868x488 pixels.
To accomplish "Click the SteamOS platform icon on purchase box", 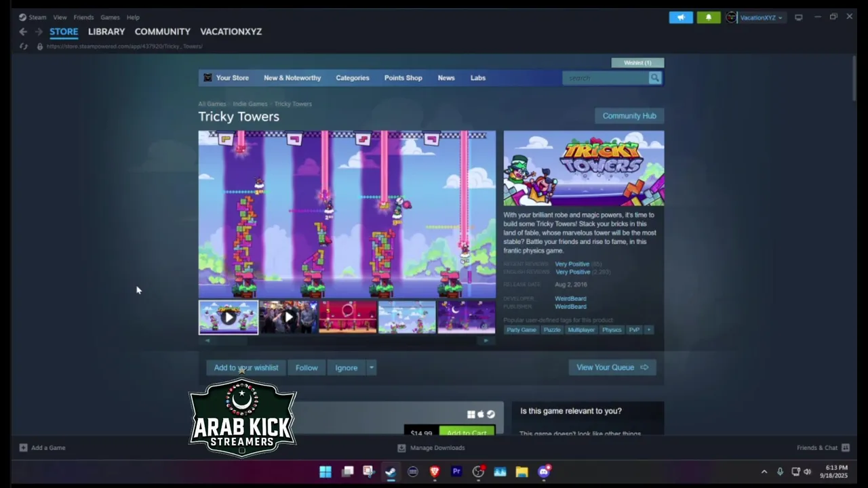I will click(491, 414).
